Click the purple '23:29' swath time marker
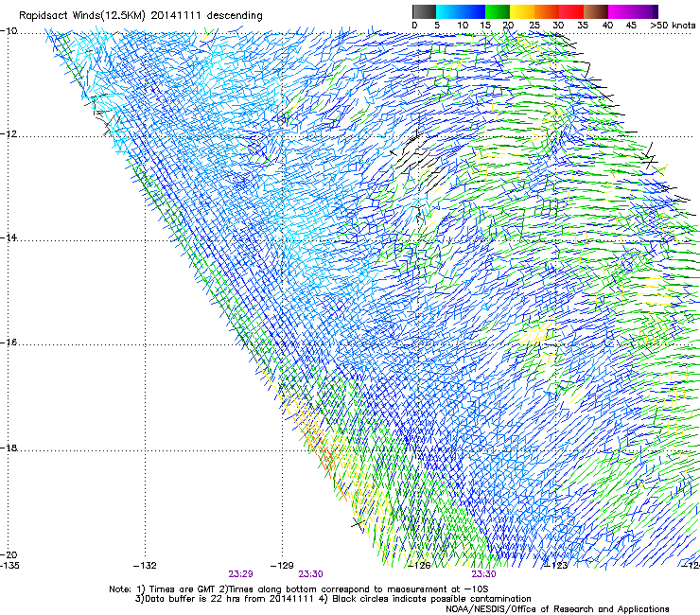 point(240,574)
